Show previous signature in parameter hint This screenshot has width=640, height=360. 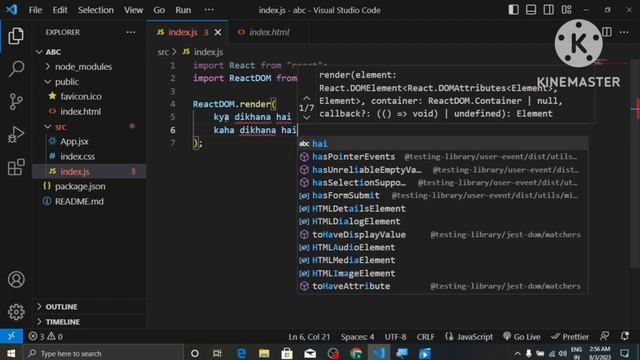307,98
